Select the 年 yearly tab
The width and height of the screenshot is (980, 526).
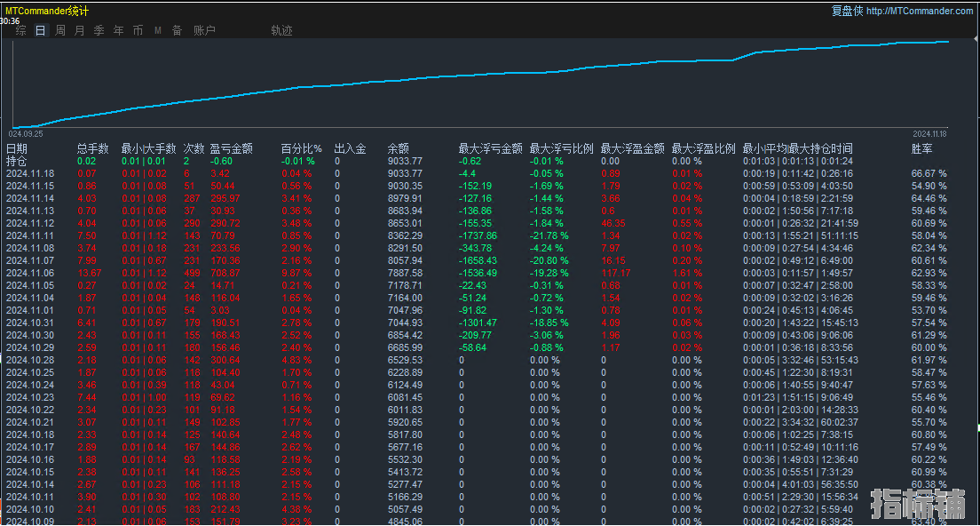tap(119, 30)
